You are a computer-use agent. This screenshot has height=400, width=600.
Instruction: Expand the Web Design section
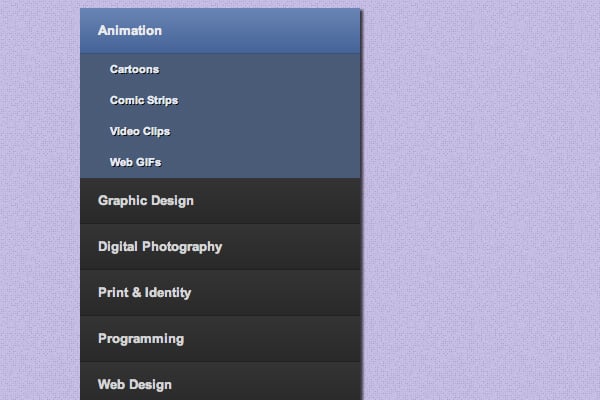pos(220,381)
